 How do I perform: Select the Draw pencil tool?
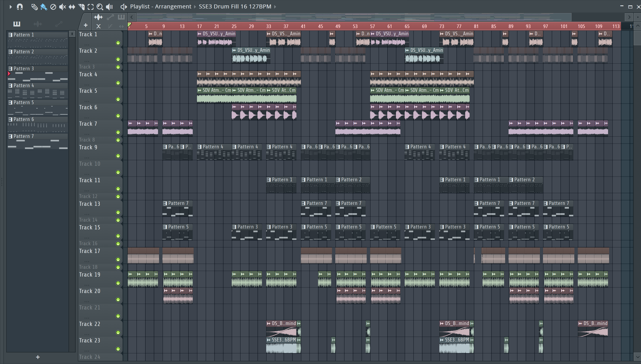(x=34, y=7)
